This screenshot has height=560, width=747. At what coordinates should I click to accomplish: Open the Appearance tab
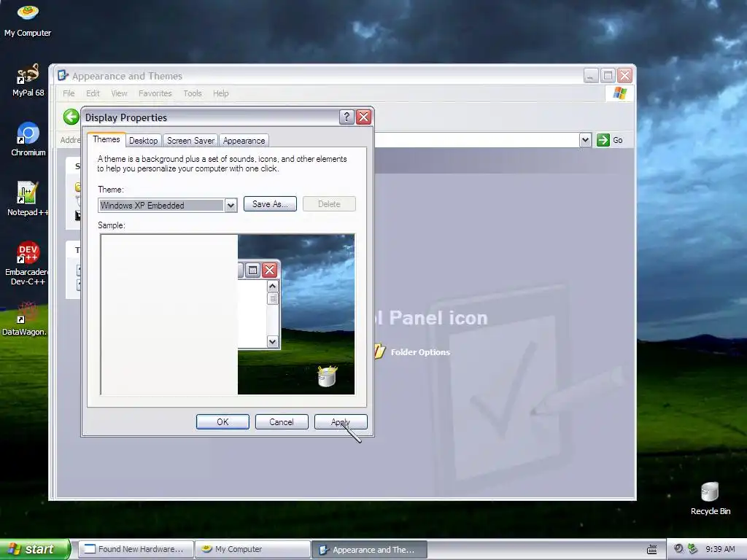click(x=244, y=141)
